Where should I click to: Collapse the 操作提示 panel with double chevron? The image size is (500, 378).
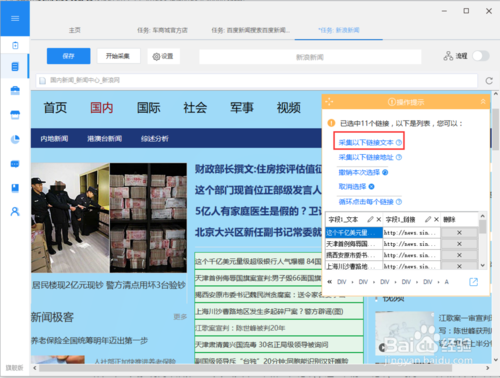tap(483, 102)
